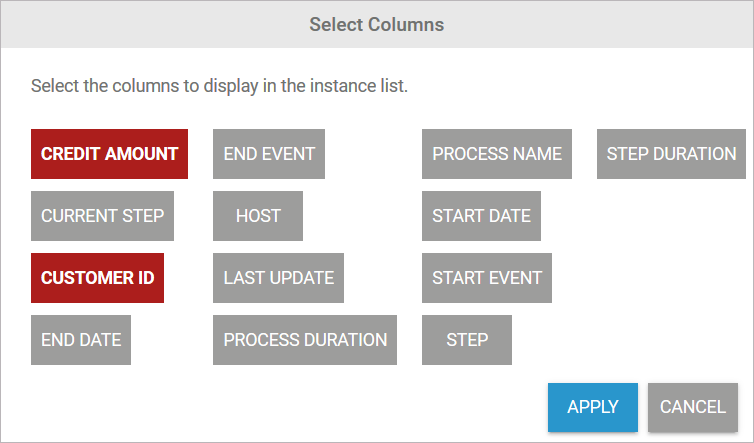Viewport: 754px width, 443px height.
Task: Enable the CURRENT STEP column
Action: click(x=102, y=216)
